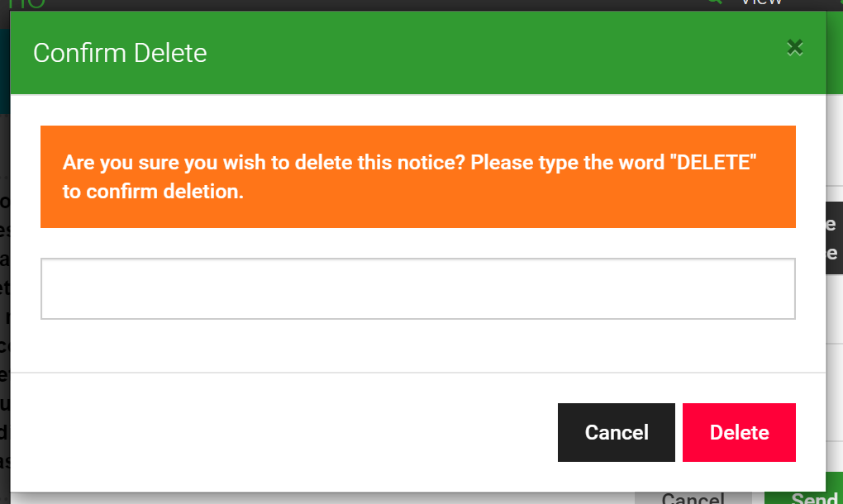Open the View item in top bar
The image size is (843, 504).
tap(761, 2)
